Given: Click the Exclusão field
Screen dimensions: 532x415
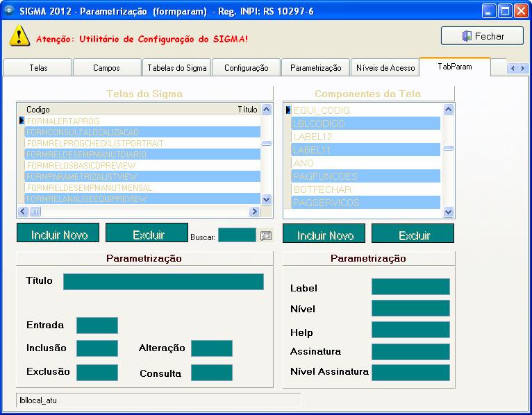Looking at the screenshot, I should point(97,373).
